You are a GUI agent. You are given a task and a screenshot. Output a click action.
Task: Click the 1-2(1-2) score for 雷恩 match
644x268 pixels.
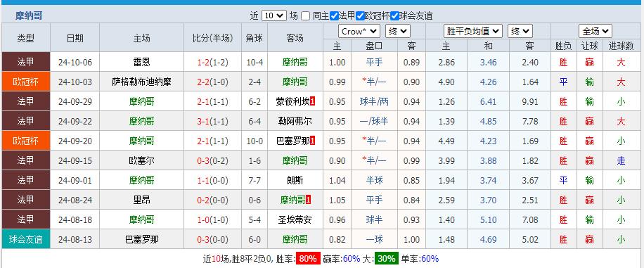pos(212,63)
